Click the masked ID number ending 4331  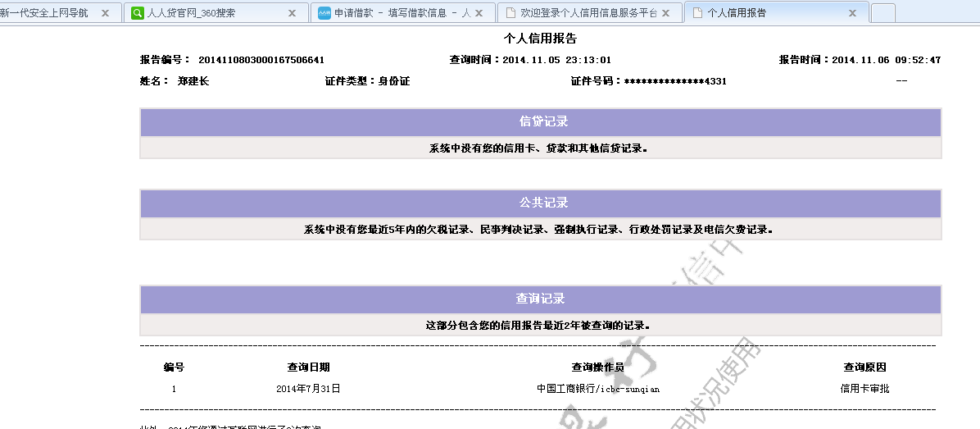676,81
